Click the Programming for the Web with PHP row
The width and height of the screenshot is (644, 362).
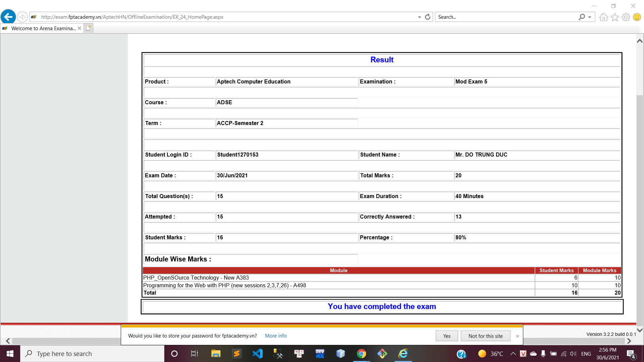[x=382, y=285]
